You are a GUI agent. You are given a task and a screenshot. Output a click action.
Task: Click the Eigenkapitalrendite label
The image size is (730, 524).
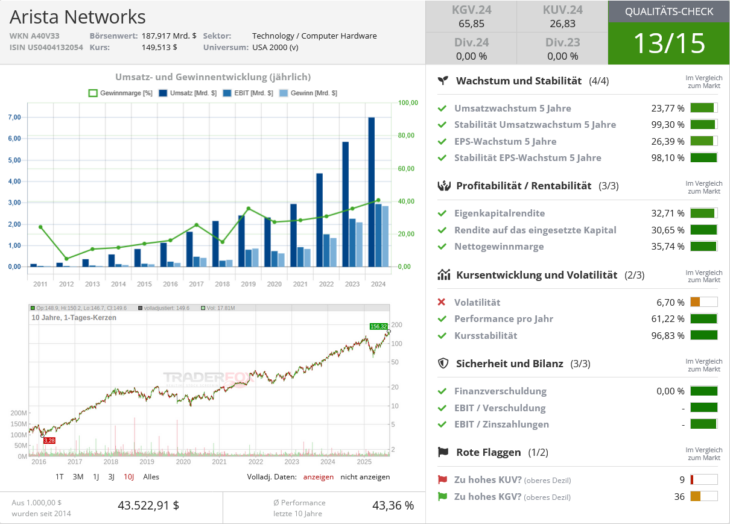pyautogui.click(x=500, y=213)
